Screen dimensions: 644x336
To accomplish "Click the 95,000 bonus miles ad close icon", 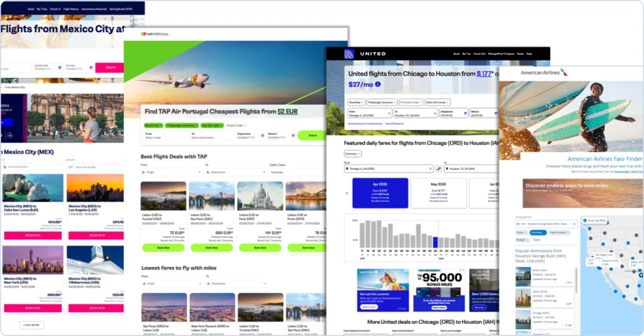I will pyautogui.click(x=462, y=271).
